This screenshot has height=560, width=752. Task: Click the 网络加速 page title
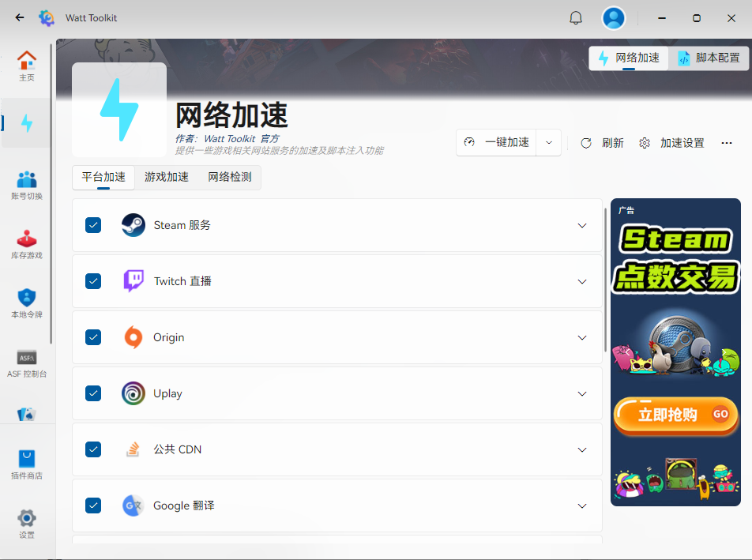click(x=231, y=115)
